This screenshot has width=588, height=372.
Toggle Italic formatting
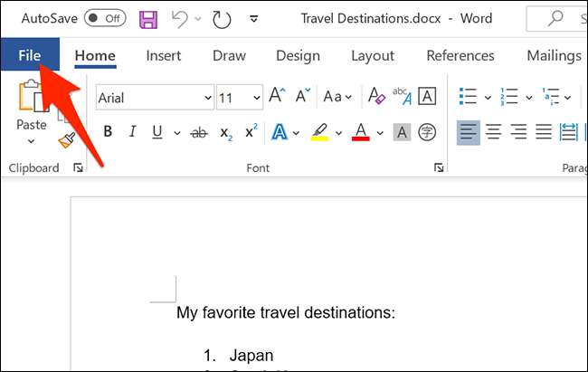(132, 132)
